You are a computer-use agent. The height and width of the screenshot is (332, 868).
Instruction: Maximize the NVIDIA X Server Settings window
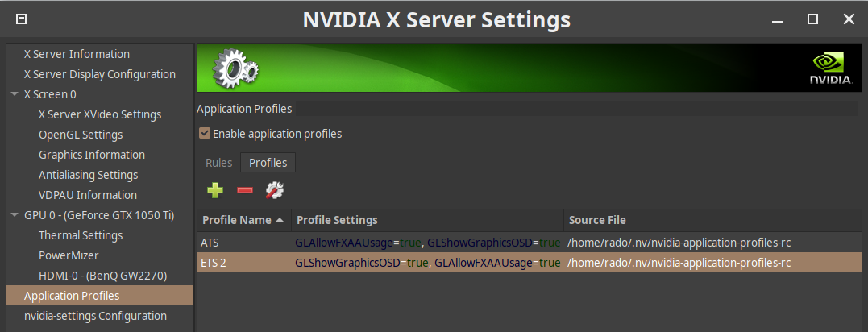pyautogui.click(x=812, y=19)
